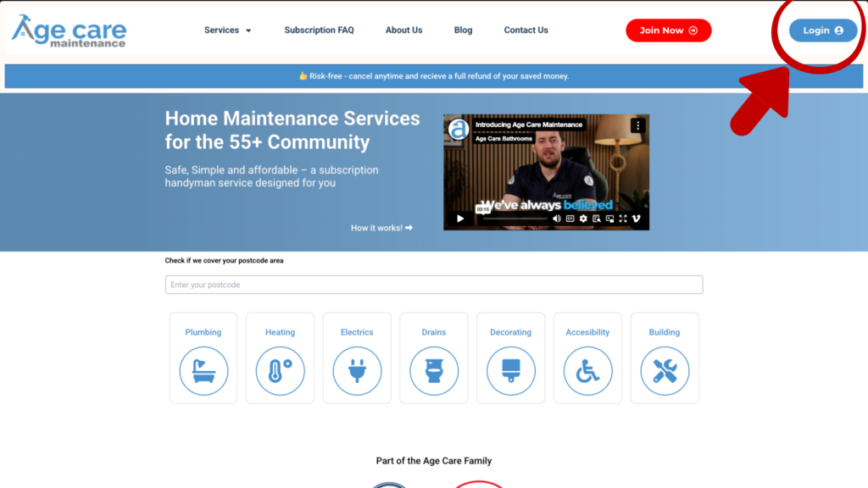Open the video three-dot options menu
The height and width of the screenshot is (488, 868).
click(638, 125)
